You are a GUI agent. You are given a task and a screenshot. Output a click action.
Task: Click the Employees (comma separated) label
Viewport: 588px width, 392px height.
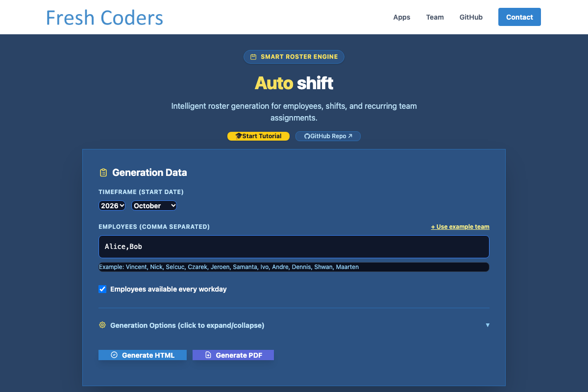(x=154, y=227)
